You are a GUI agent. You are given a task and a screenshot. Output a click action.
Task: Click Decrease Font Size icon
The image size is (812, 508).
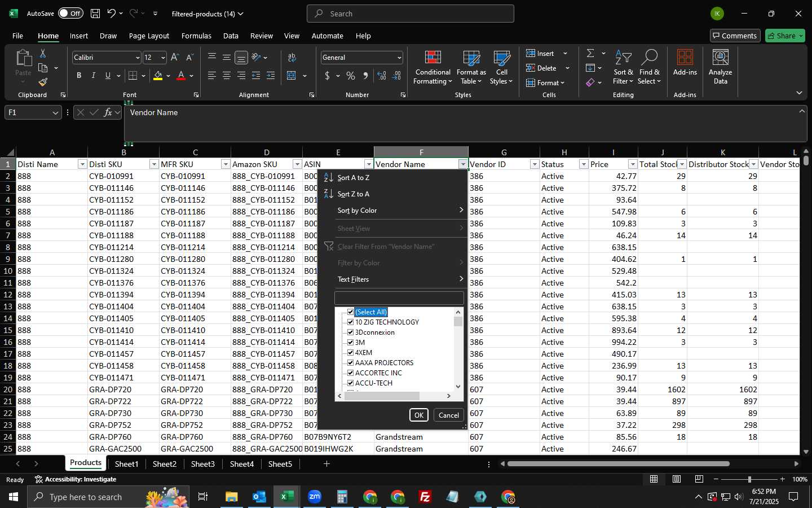click(x=189, y=57)
